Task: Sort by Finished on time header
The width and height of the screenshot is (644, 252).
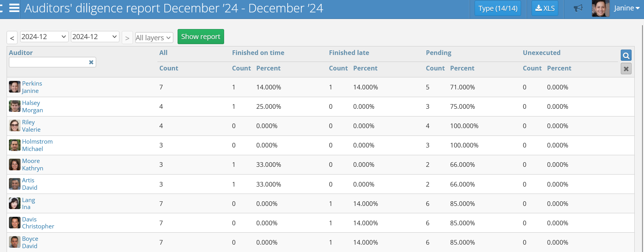Action: click(x=258, y=53)
